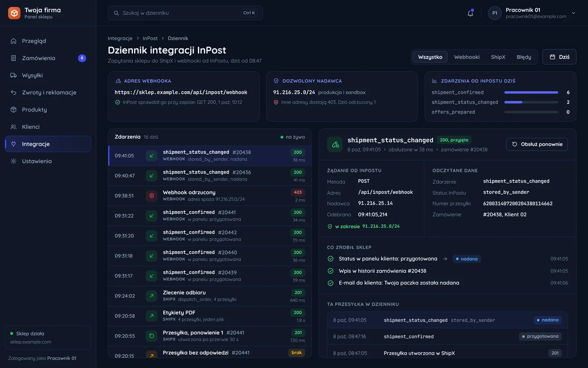Go to InPost breadcrumb link
Viewport: 588px width, 368px height.
click(150, 38)
